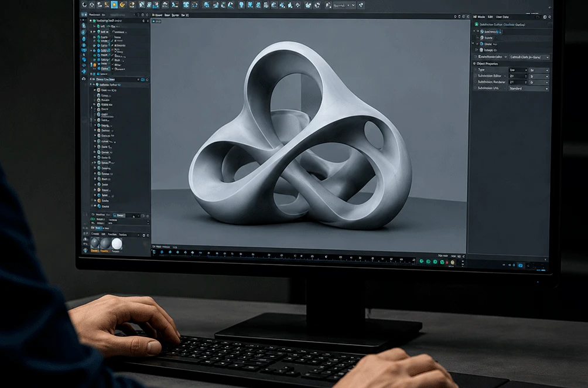This screenshot has width=588, height=388.
Task: Click the Type value field
Action: pyautogui.click(x=518, y=70)
